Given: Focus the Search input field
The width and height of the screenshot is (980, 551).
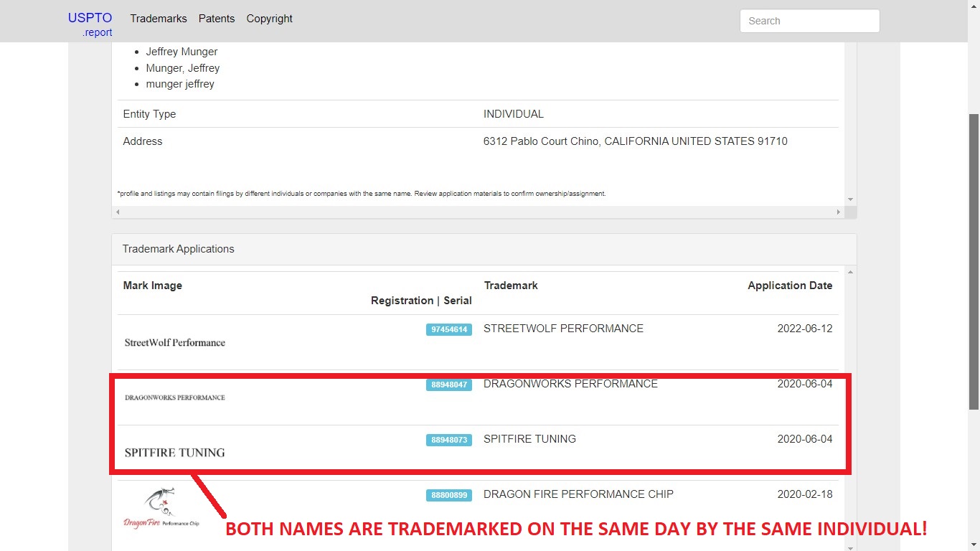Looking at the screenshot, I should 809,21.
